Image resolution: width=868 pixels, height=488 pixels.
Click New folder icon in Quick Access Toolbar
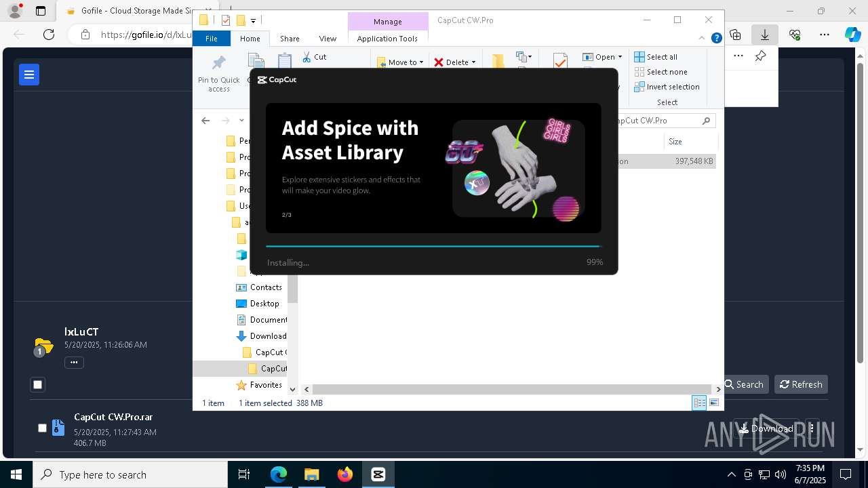[240, 20]
